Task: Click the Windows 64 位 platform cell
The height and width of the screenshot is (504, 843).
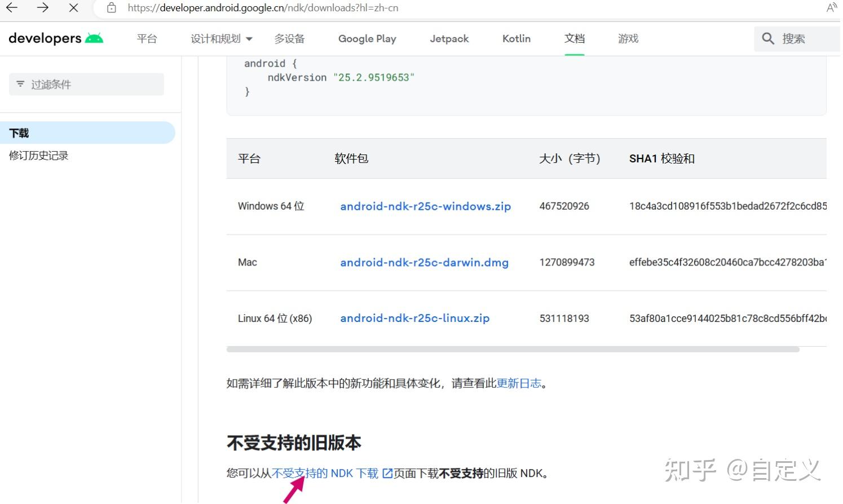Action: [271, 206]
